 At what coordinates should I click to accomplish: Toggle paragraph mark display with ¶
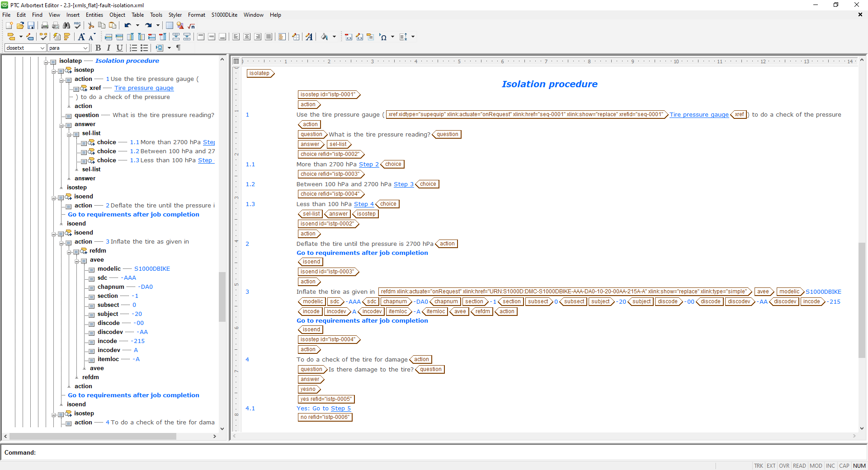pyautogui.click(x=178, y=48)
